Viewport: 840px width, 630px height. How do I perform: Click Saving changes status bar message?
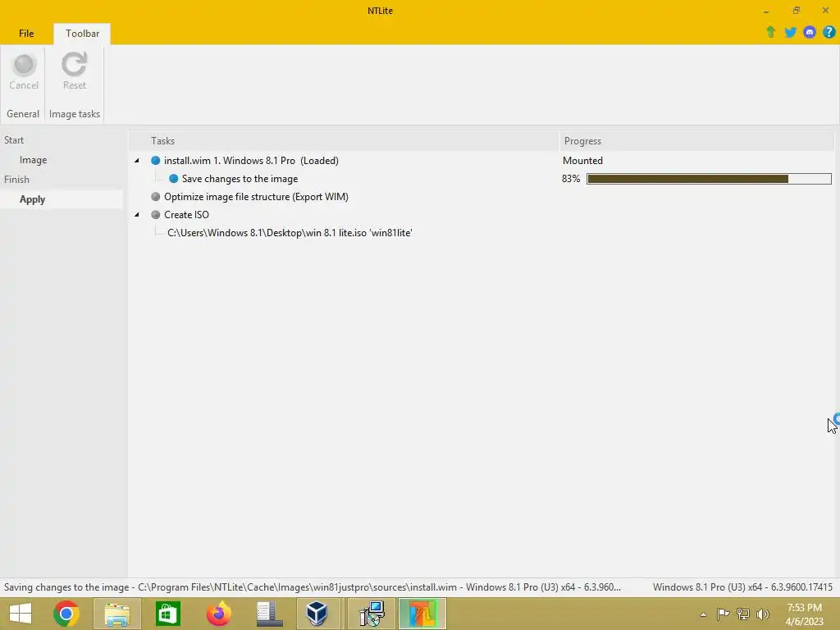(x=313, y=587)
